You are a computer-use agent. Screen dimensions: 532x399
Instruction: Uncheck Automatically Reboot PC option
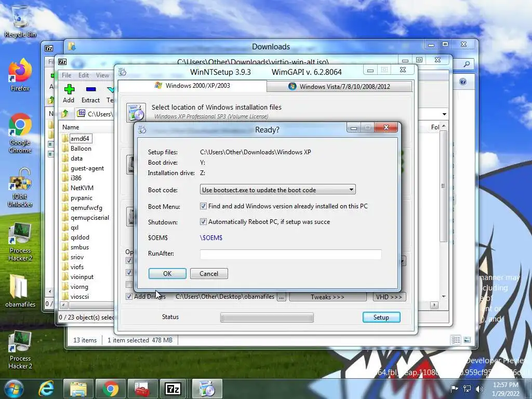(x=203, y=221)
